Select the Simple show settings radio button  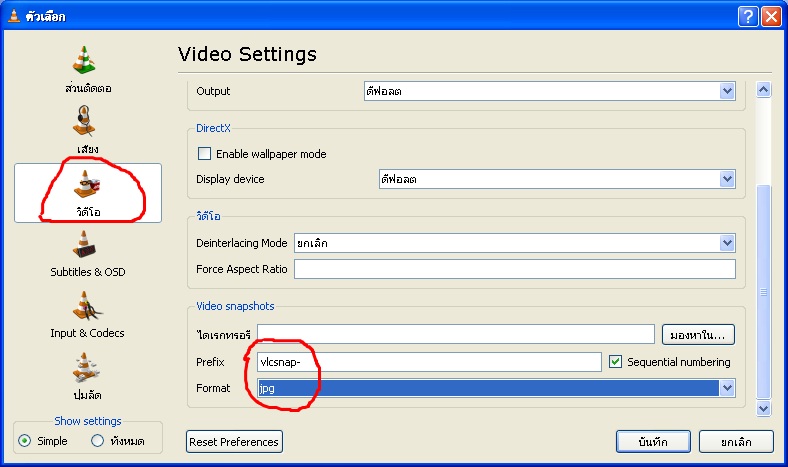tap(24, 441)
